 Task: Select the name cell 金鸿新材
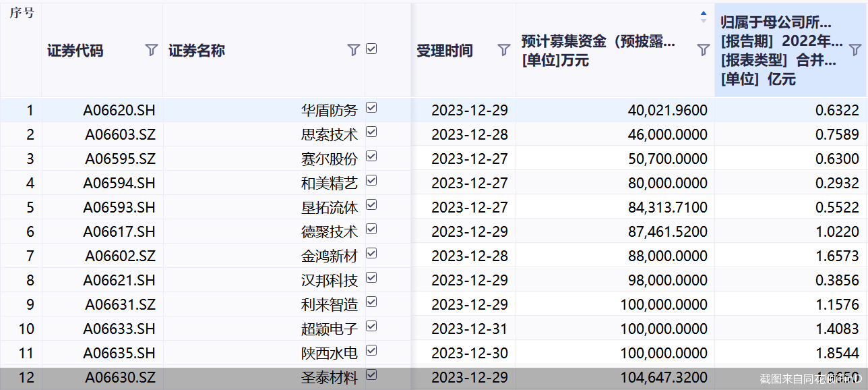click(330, 256)
